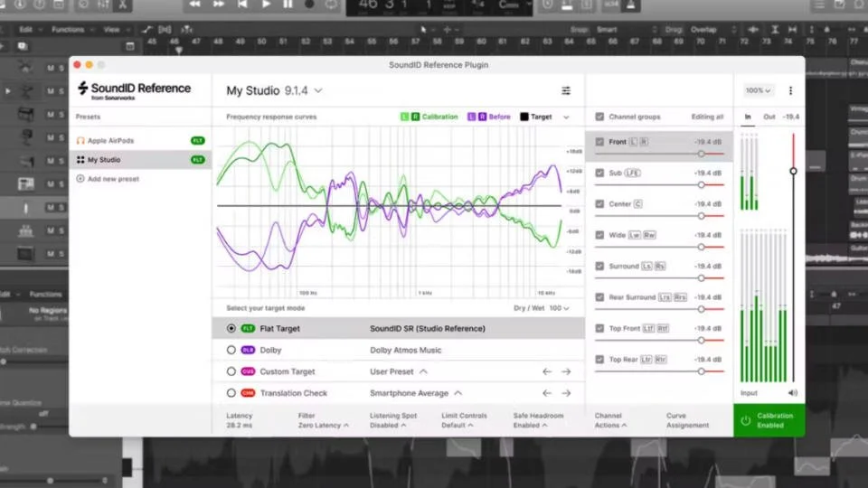Open the three-dot plugin options menu
The height and width of the screenshot is (488, 868).
pos(790,90)
